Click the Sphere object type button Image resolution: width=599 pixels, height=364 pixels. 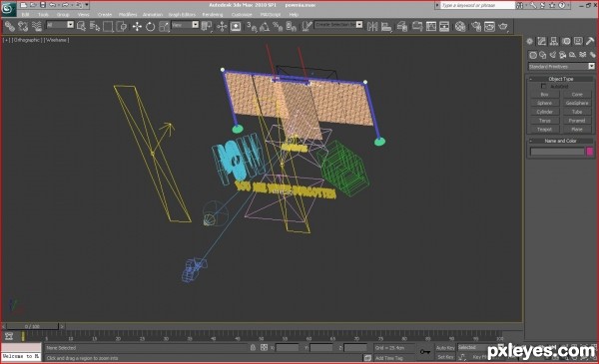(x=544, y=103)
